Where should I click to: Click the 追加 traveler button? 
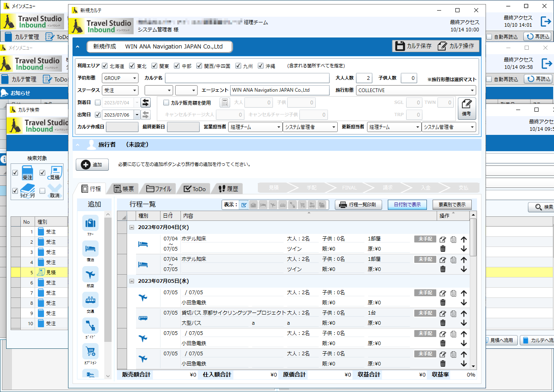point(92,165)
